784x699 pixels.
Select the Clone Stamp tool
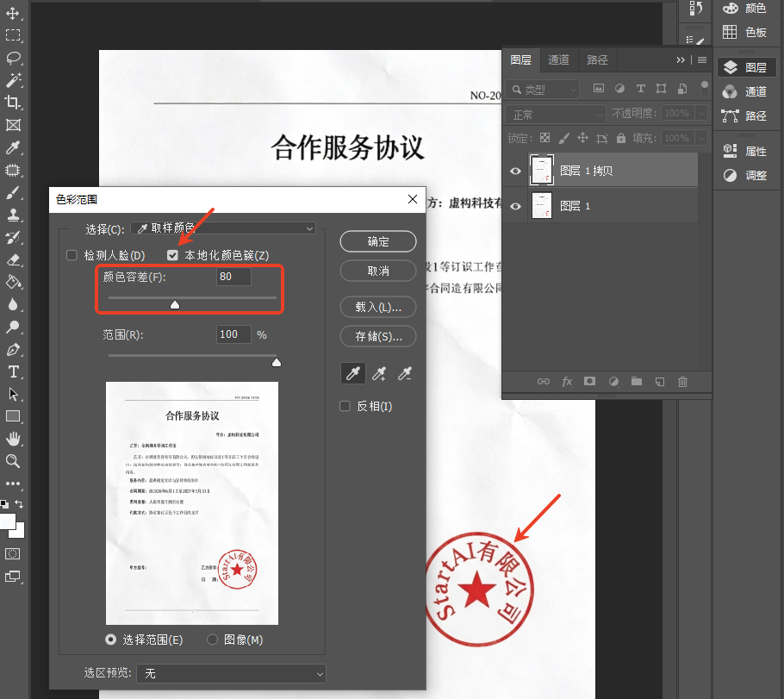[x=13, y=215]
